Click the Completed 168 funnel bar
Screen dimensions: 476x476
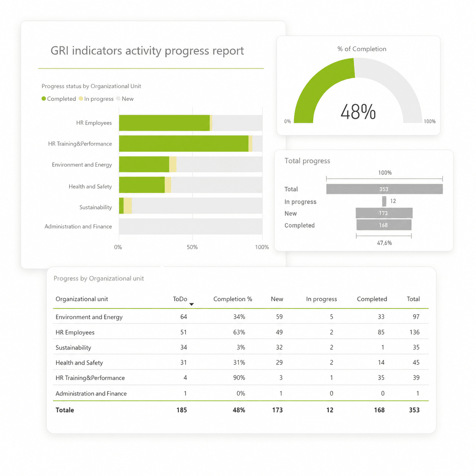coord(384,225)
